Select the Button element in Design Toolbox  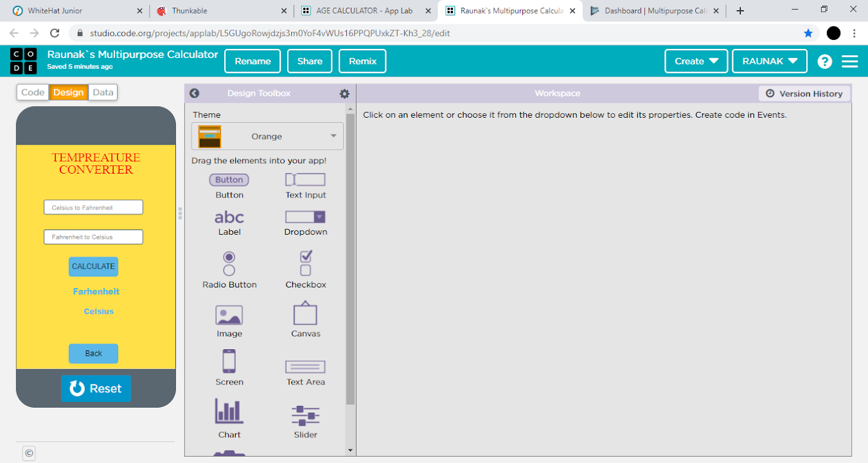coord(229,180)
